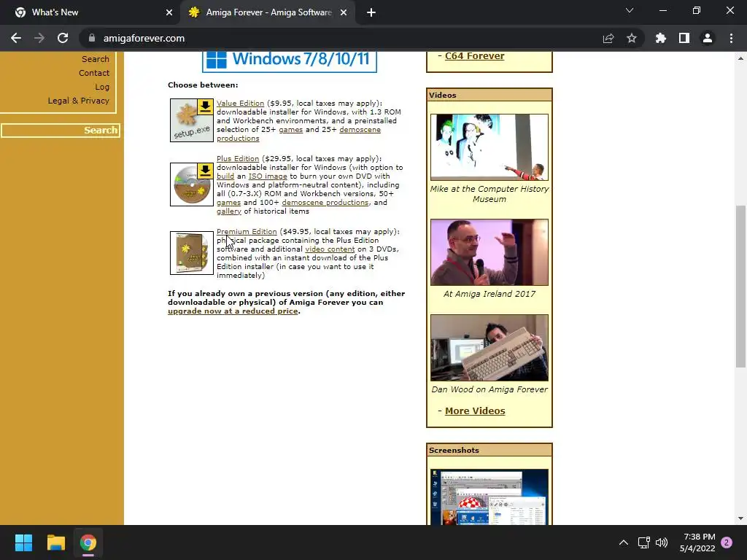Click the browser forward arrow

click(x=39, y=38)
